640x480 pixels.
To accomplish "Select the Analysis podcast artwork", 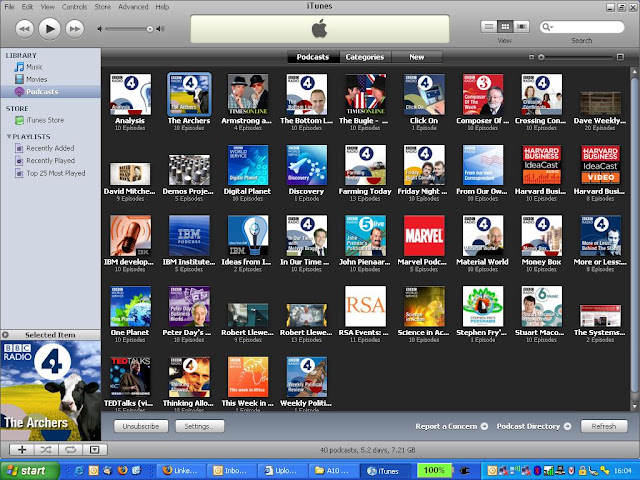I will pos(130,94).
